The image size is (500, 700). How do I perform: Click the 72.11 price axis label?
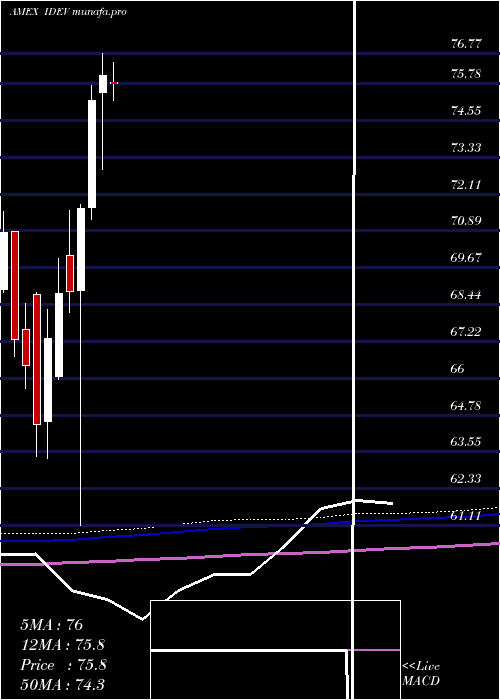click(466, 184)
